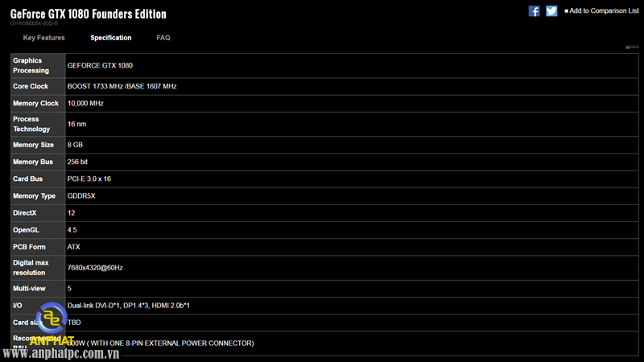Click the small RSS icon above the table

click(632, 47)
